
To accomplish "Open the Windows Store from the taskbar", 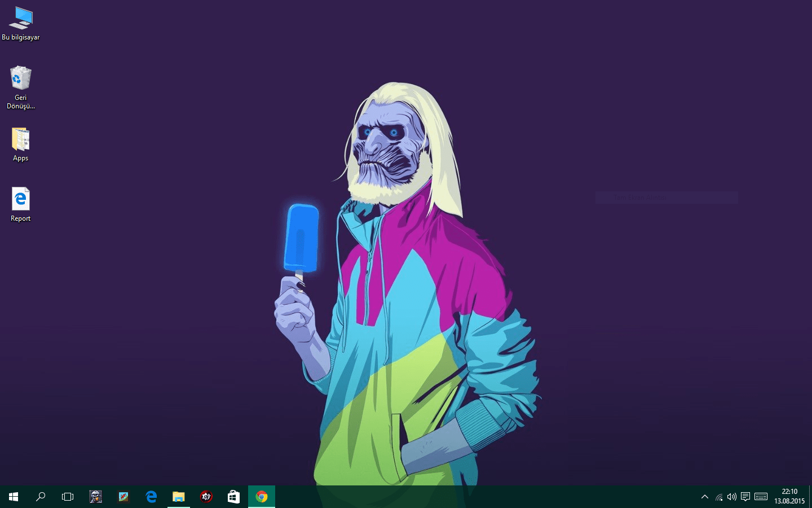I will pos(233,497).
